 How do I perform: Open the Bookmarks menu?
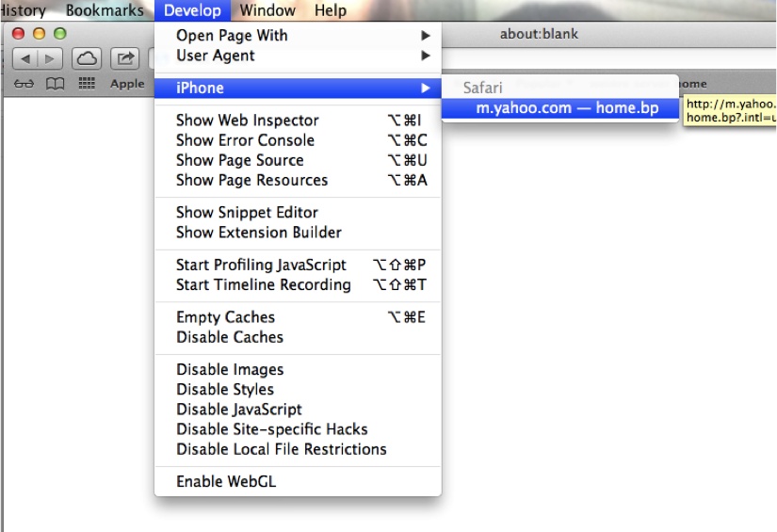click(105, 10)
